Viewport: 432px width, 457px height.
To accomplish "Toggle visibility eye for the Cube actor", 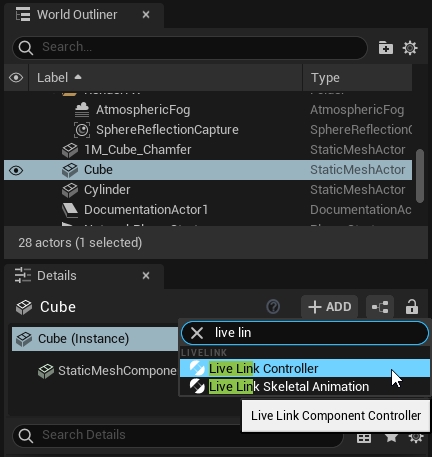I will [x=16, y=170].
